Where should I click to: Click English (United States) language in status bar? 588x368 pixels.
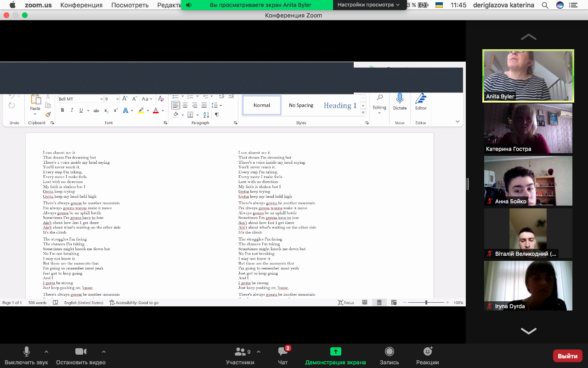[x=84, y=303]
